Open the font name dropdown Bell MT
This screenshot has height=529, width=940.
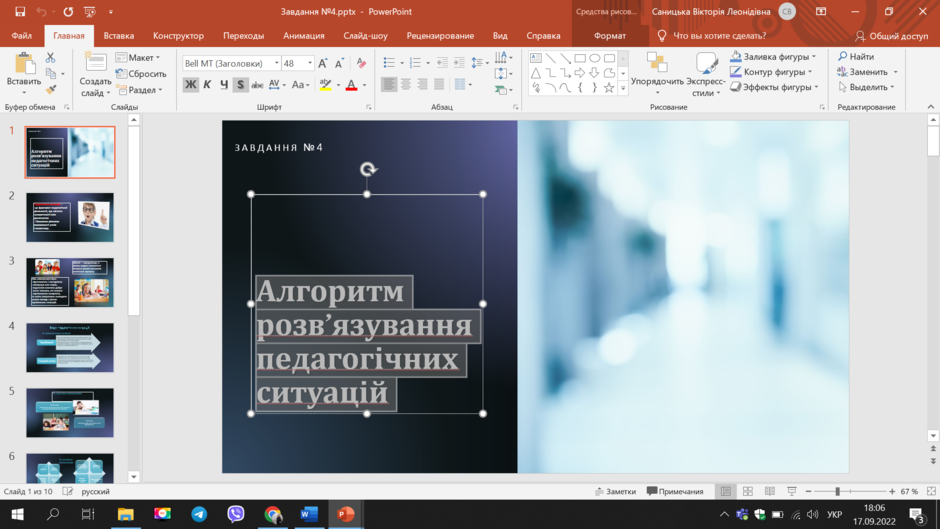276,63
